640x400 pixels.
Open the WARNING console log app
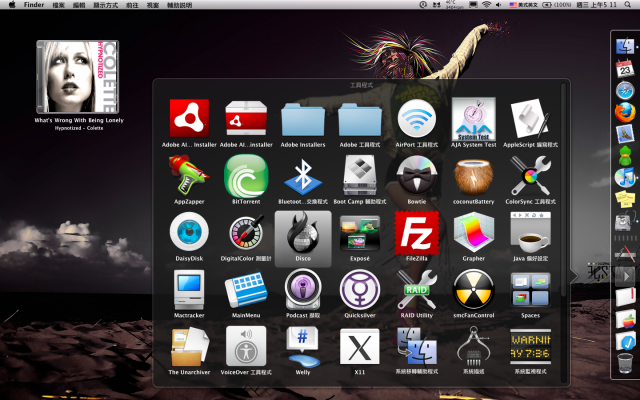(530, 346)
